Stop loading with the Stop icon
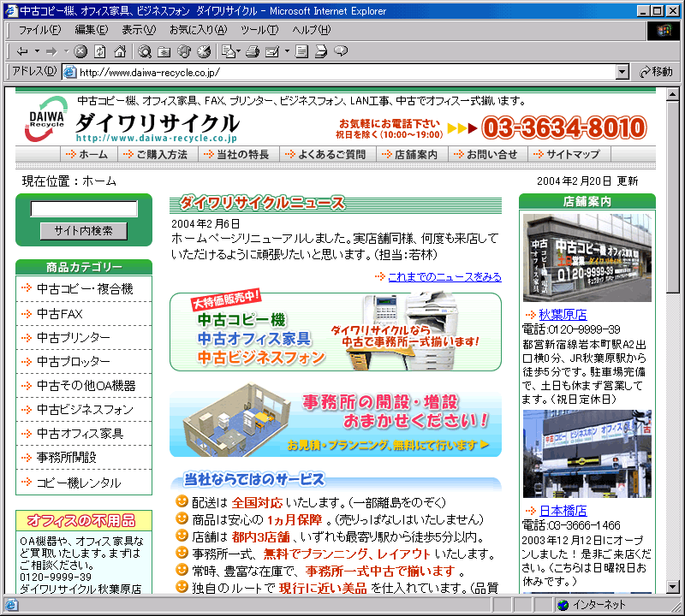Screen dimensions: 685x616 tap(80, 51)
